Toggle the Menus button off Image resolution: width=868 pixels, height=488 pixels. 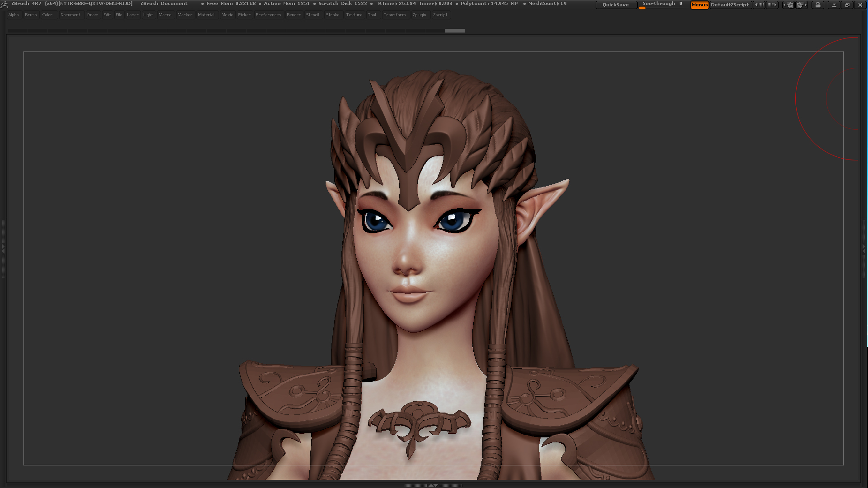click(700, 5)
